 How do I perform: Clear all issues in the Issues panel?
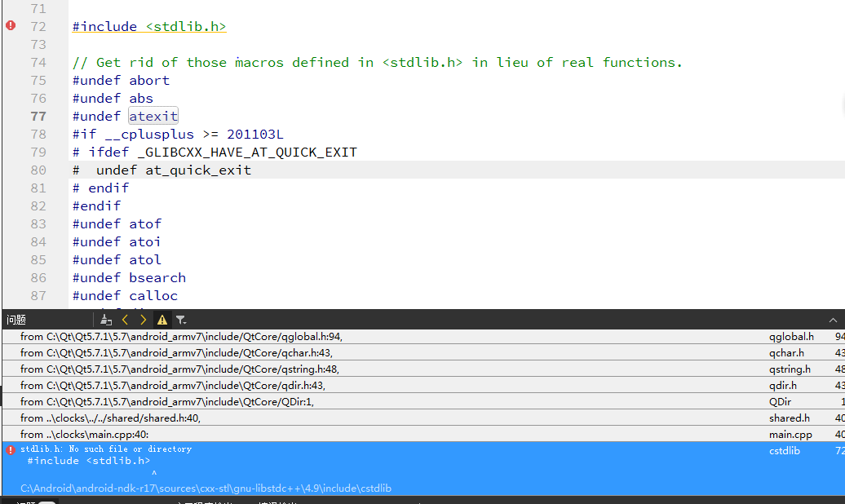click(x=106, y=319)
